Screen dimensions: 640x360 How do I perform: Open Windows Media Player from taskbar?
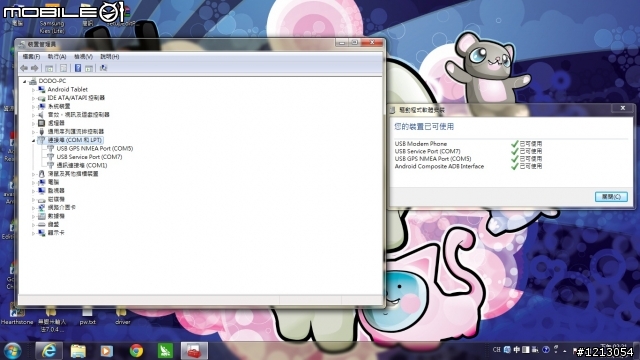click(107, 351)
